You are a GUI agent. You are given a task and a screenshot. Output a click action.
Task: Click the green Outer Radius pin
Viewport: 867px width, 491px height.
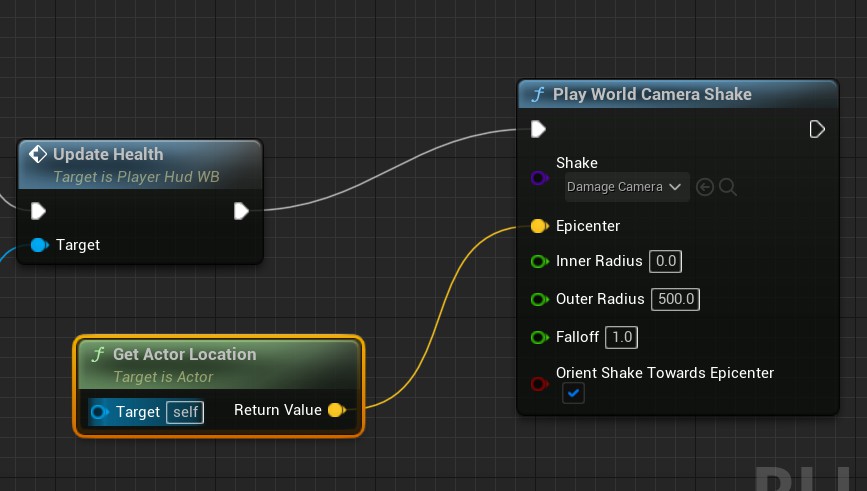point(539,299)
